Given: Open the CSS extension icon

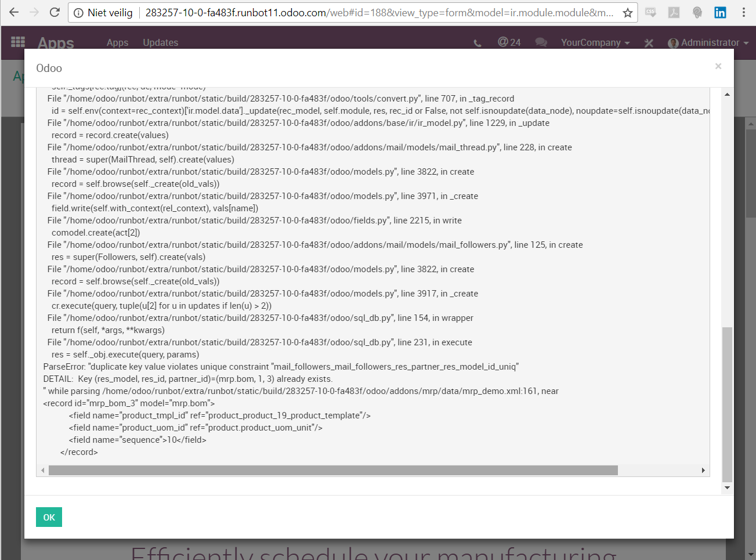Looking at the screenshot, I should tap(650, 12).
